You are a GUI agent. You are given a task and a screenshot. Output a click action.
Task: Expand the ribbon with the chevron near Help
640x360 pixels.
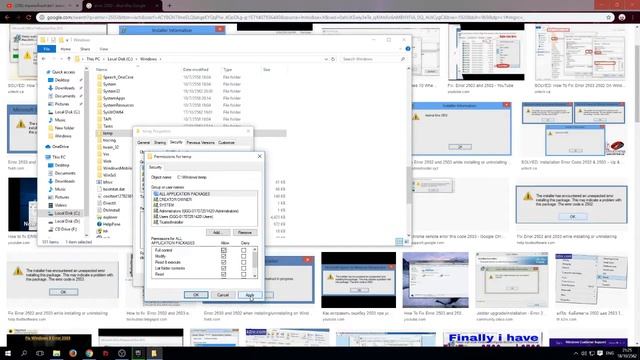(400, 49)
